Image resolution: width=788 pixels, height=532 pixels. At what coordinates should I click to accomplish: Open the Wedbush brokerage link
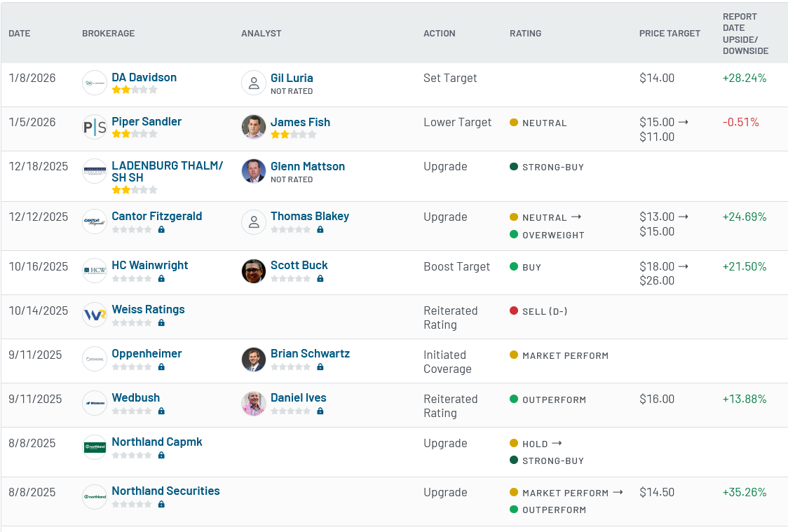point(136,398)
